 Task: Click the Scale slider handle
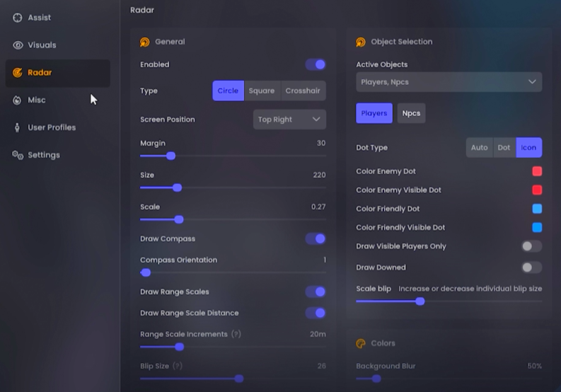point(179,219)
